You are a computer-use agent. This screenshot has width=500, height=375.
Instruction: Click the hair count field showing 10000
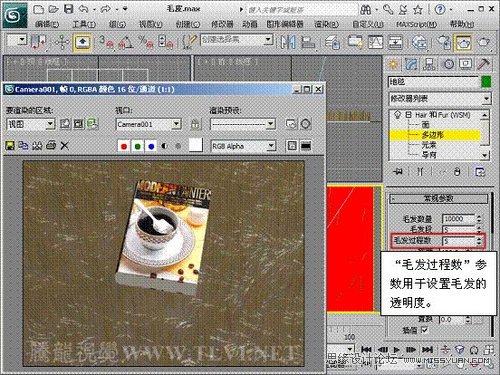[x=459, y=219]
